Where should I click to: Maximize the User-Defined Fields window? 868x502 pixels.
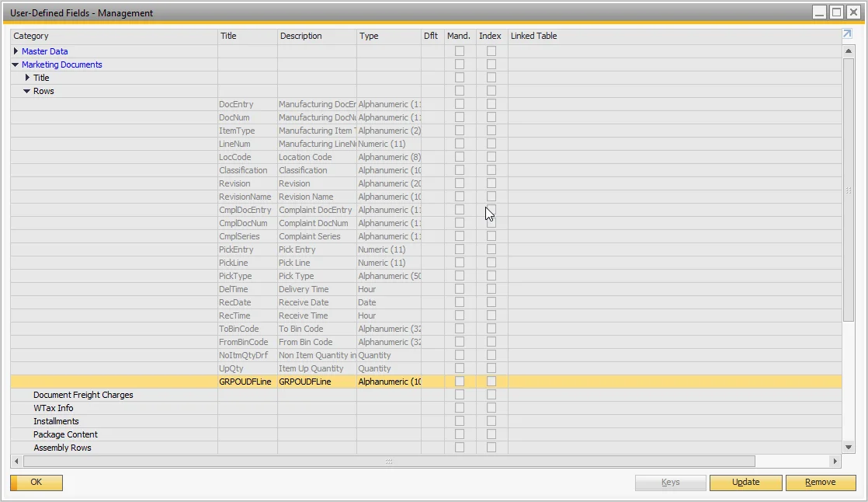(836, 12)
